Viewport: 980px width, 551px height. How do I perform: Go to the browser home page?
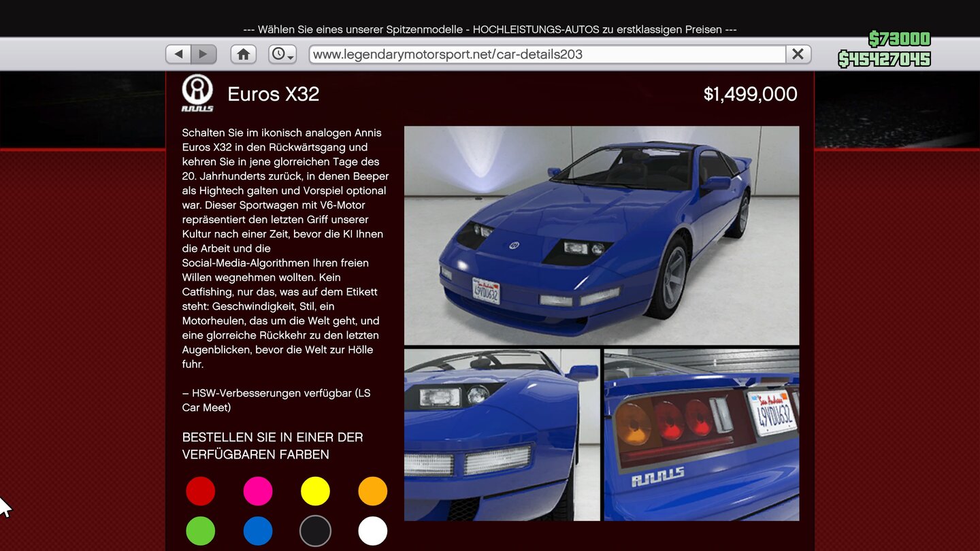243,54
